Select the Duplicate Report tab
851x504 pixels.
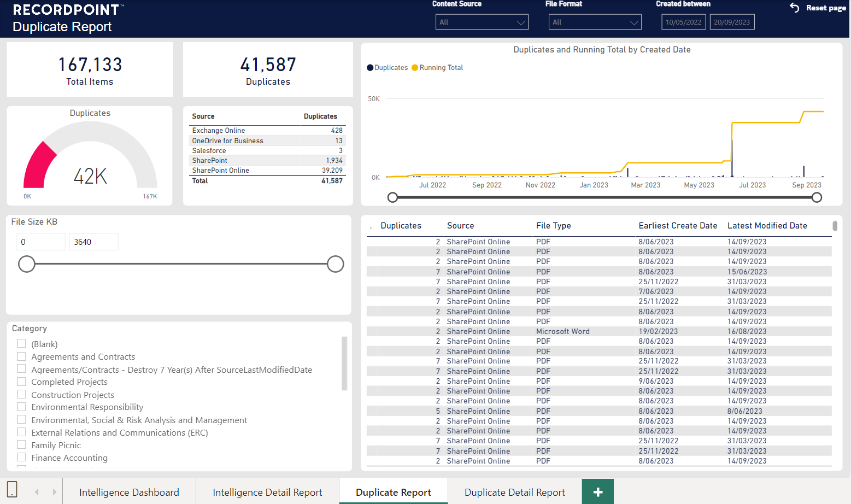click(394, 492)
